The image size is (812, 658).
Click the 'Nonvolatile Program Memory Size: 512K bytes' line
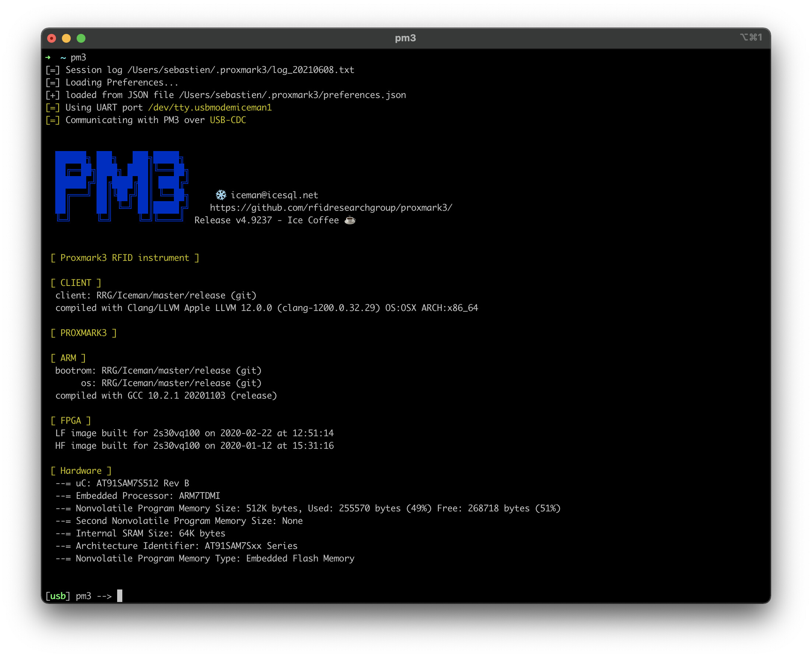308,508
